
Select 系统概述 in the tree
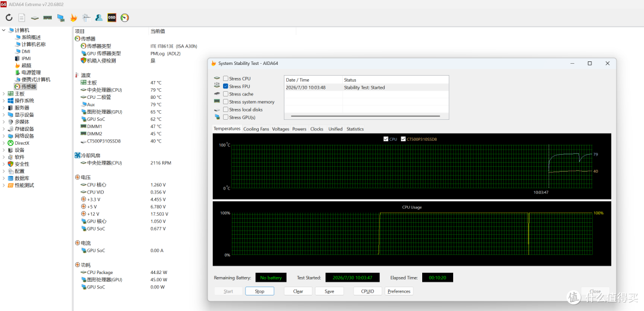coord(31,38)
